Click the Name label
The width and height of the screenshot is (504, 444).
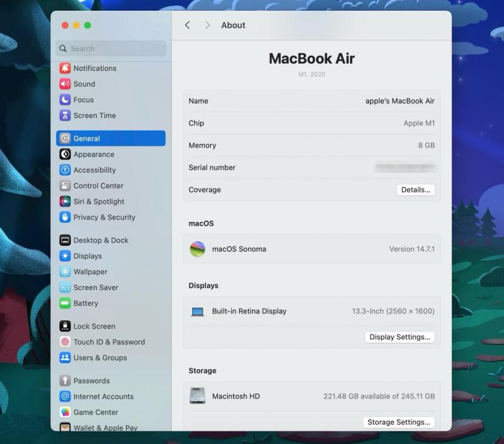[198, 101]
